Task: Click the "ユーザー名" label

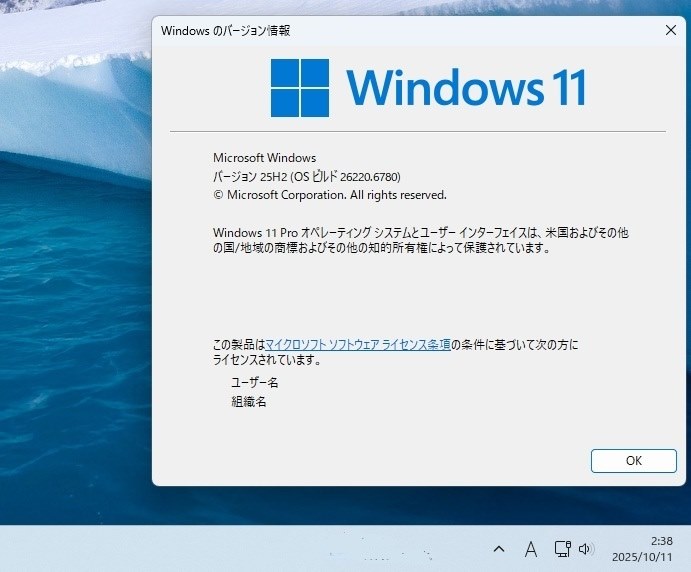Action: [x=254, y=383]
